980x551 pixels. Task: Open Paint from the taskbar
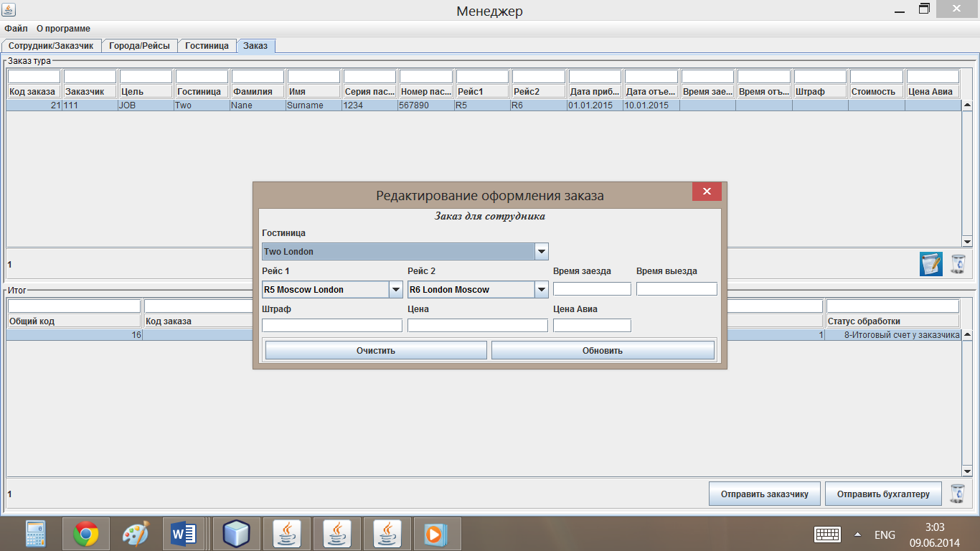(x=135, y=534)
